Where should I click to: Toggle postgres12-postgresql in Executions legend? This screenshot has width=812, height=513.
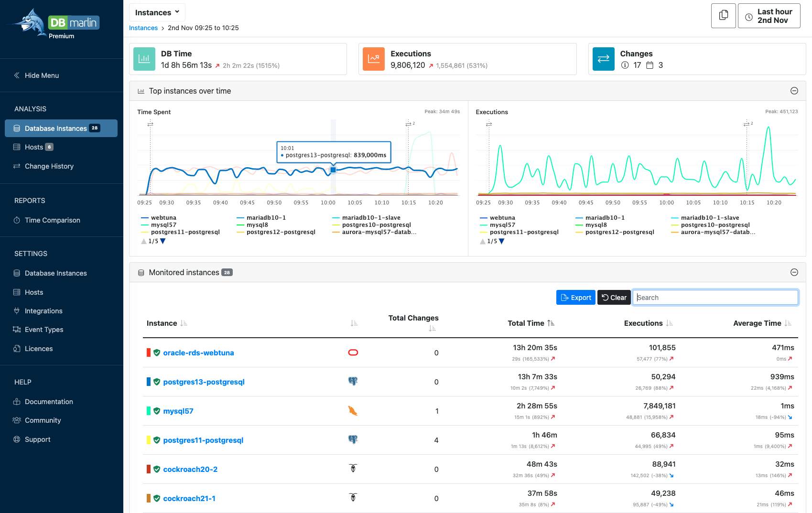615,232
